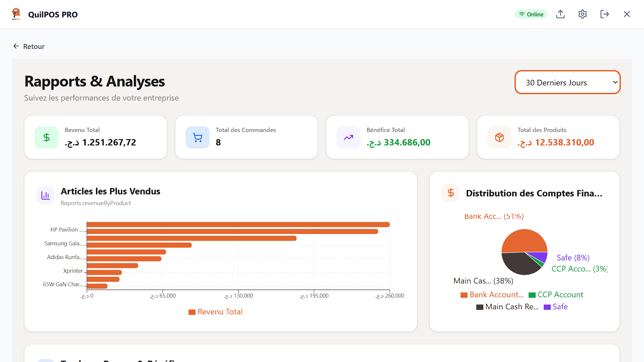This screenshot has height=362, width=644.
Task: Click the Distribution des Comptes Fina... title
Action: pos(534,193)
